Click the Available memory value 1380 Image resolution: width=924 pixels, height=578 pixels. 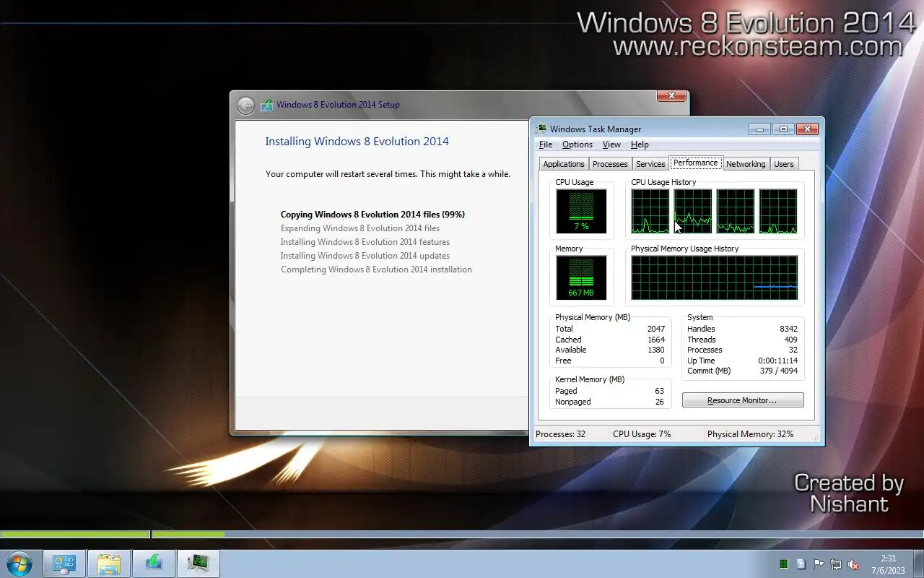(656, 350)
